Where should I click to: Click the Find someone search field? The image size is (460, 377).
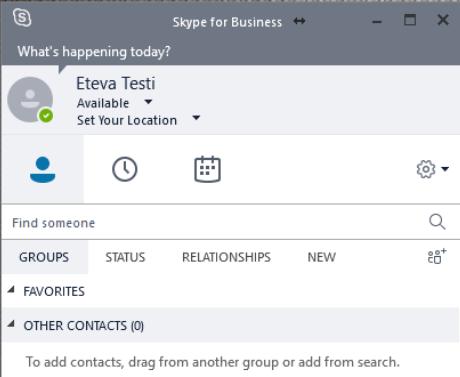click(213, 222)
